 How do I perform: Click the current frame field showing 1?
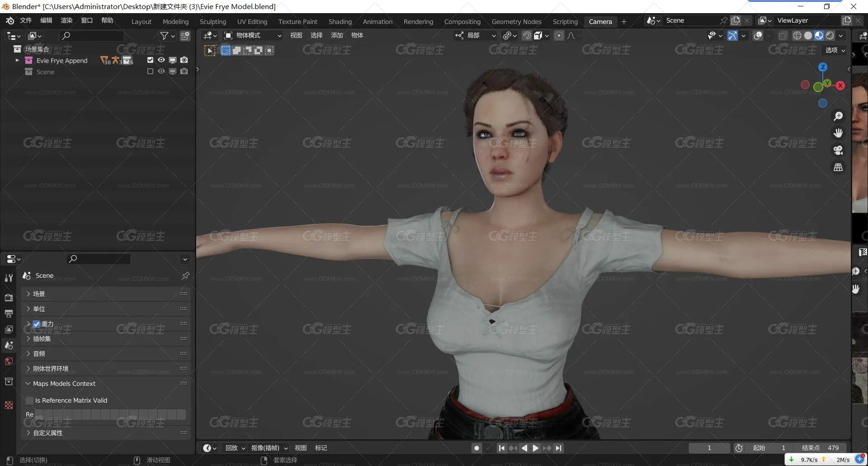[x=709, y=448]
